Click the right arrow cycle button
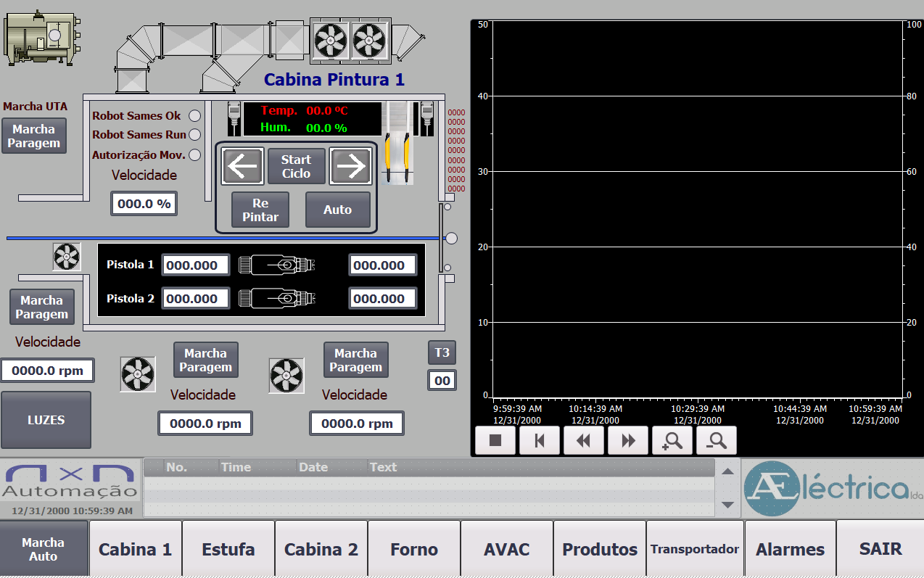The height and width of the screenshot is (578, 924). coord(350,166)
